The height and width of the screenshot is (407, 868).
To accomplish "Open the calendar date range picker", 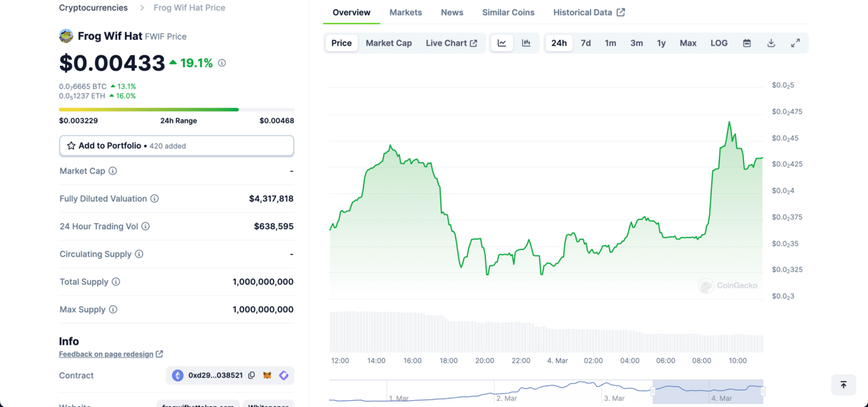I will pyautogui.click(x=747, y=43).
